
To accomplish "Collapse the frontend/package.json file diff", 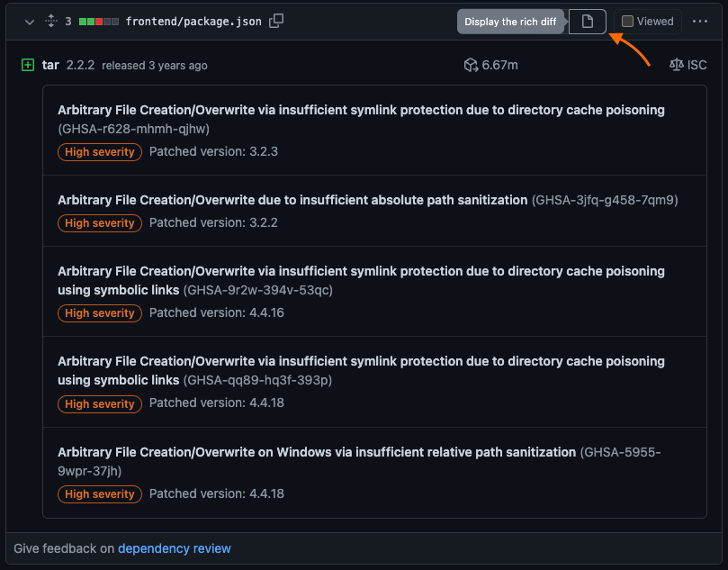I will coord(30,21).
